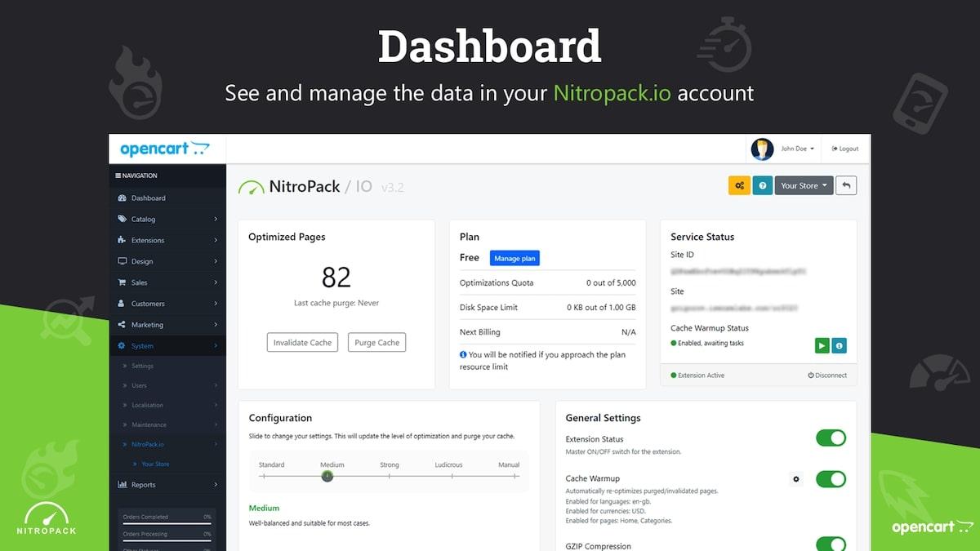This screenshot has width=980, height=551.
Task: Click the yellow settings gears button
Action: tap(739, 185)
